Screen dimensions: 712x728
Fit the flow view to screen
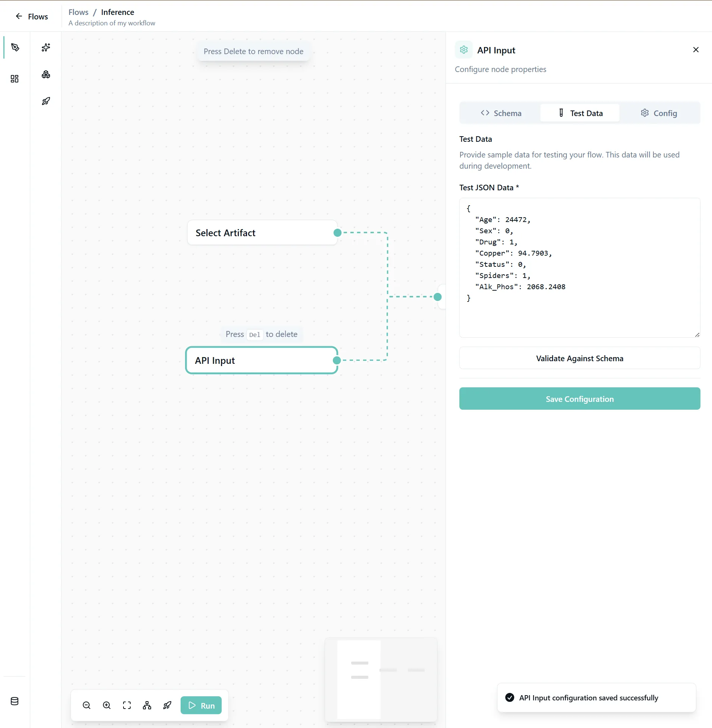point(127,705)
